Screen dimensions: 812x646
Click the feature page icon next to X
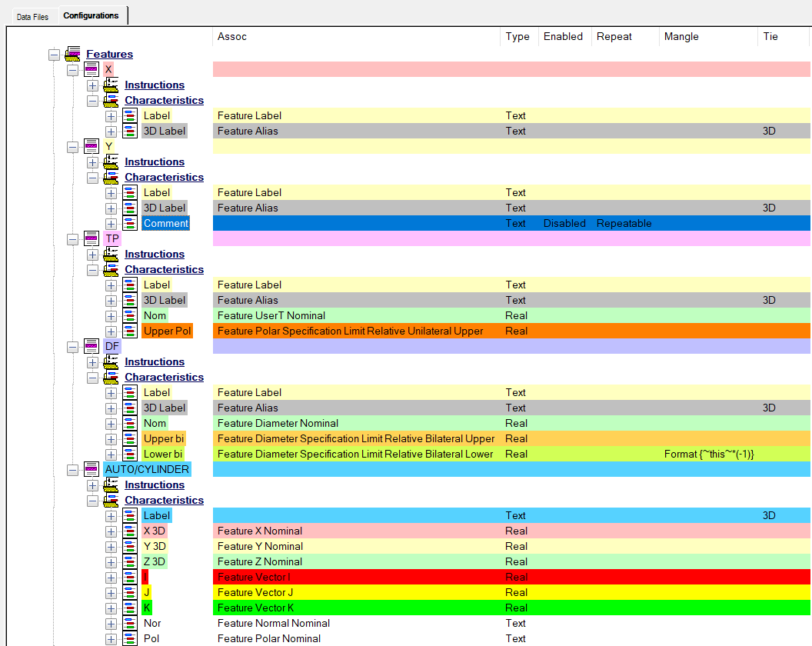click(92, 69)
